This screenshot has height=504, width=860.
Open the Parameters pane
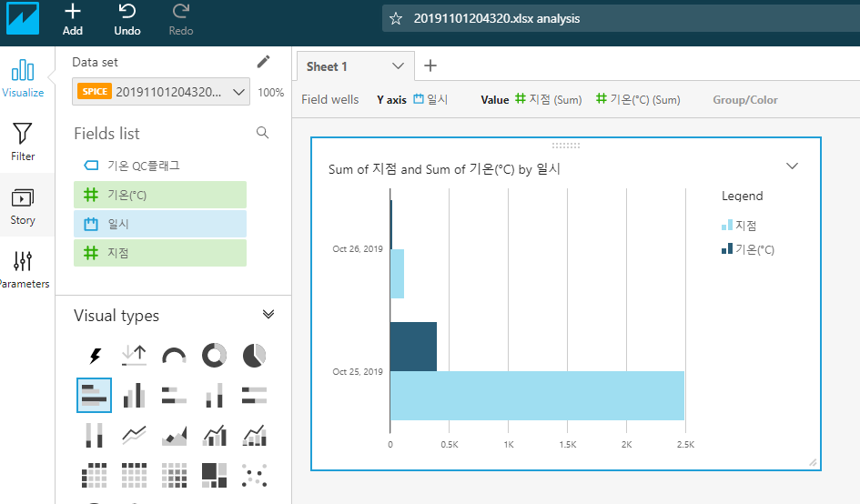(x=23, y=269)
